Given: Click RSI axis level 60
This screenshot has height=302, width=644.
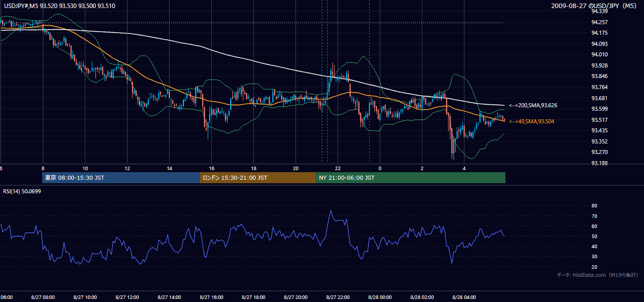Looking at the screenshot, I should (x=594, y=226).
